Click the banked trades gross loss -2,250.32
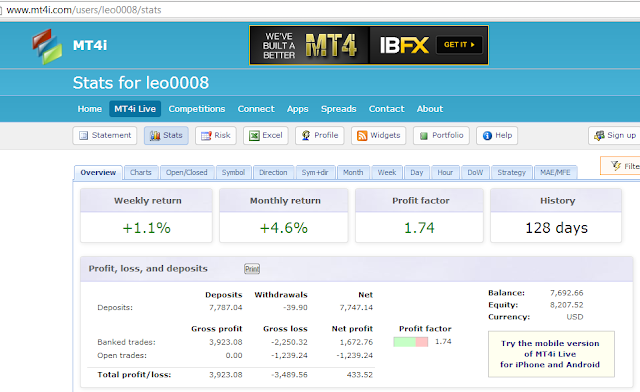Image resolution: width=640 pixels, height=392 pixels. click(289, 342)
